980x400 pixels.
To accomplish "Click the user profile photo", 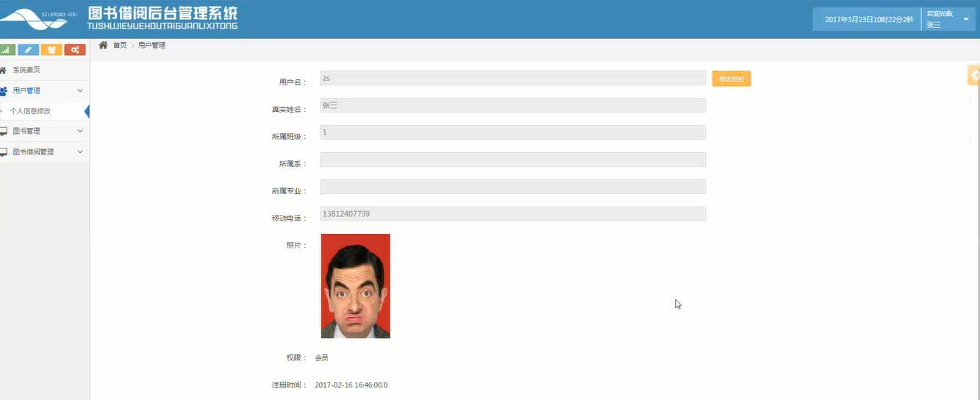I will point(356,286).
